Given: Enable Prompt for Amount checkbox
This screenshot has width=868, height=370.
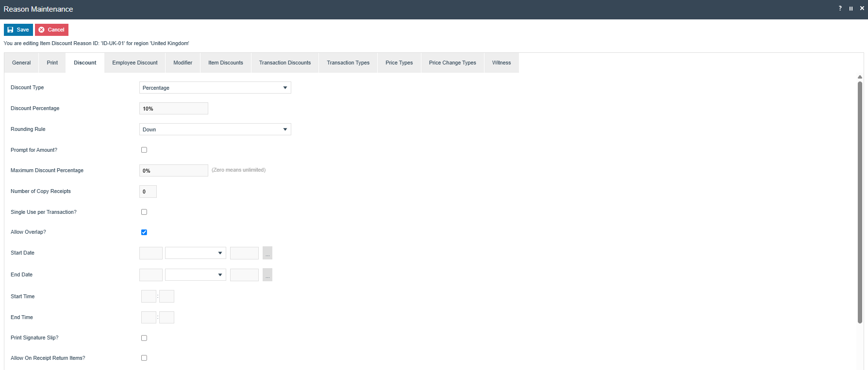Looking at the screenshot, I should pyautogui.click(x=144, y=150).
